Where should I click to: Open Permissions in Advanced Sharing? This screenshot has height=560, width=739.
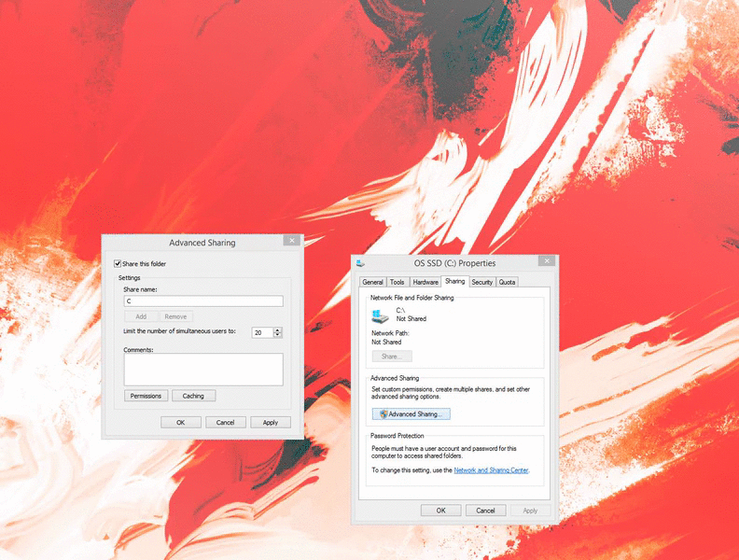[x=146, y=396]
